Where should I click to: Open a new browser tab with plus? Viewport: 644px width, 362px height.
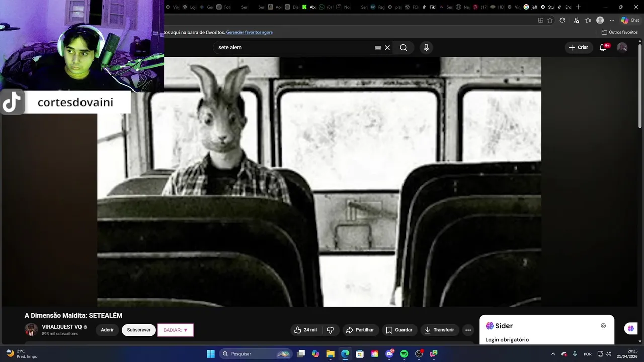pos(578,7)
